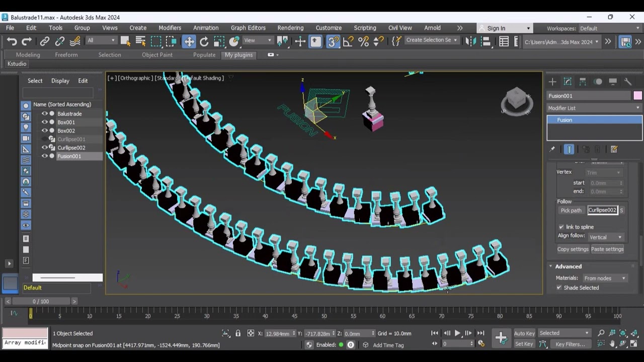Toggle Angle Snap
Image resolution: width=644 pixels, height=362 pixels.
tap(348, 42)
